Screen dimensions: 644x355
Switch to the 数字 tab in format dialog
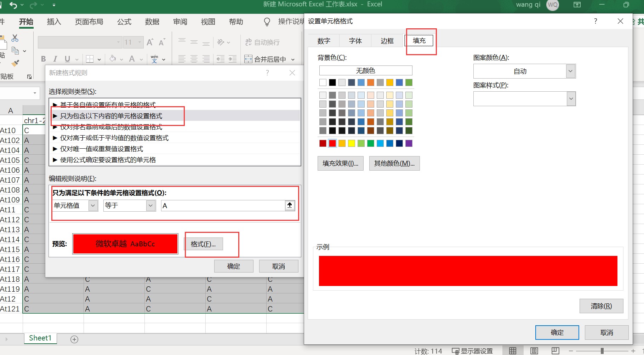point(324,41)
